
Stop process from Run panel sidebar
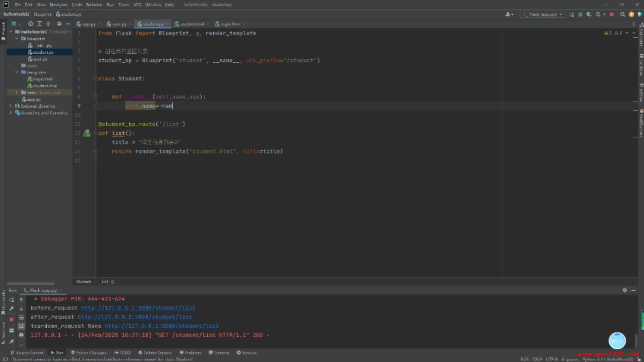(x=11, y=319)
